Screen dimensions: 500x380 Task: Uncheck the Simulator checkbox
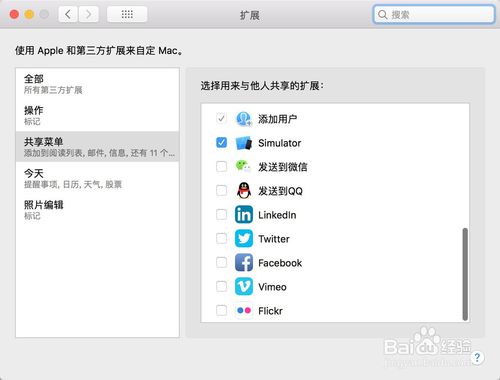[x=221, y=142]
